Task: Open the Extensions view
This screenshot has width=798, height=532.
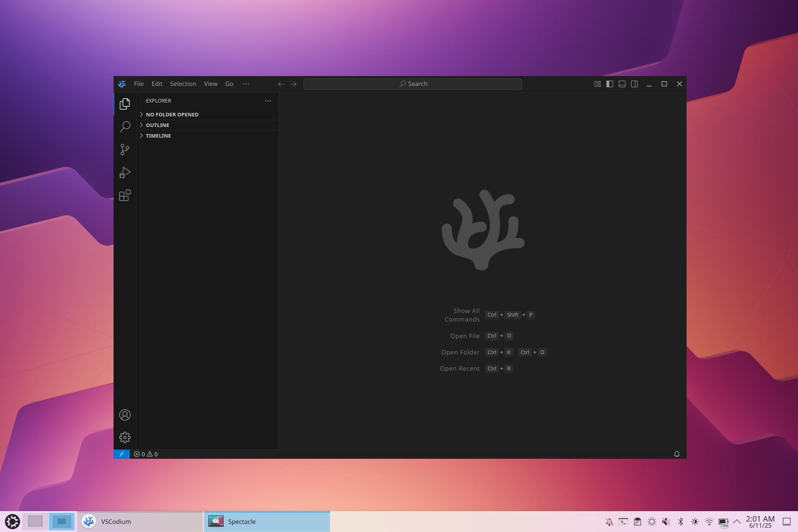Action: coord(125,195)
